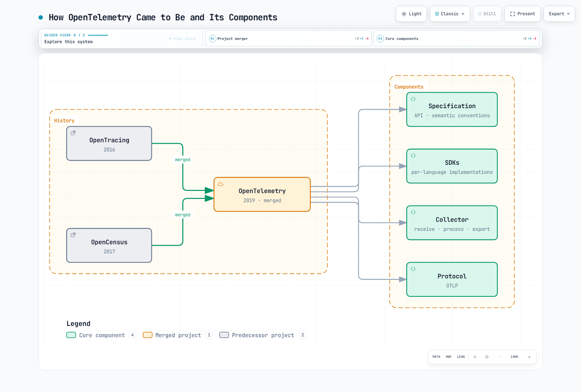This screenshot has height=392, width=581.
Task: Click the OpenTracing external-link icon
Action: point(73,133)
